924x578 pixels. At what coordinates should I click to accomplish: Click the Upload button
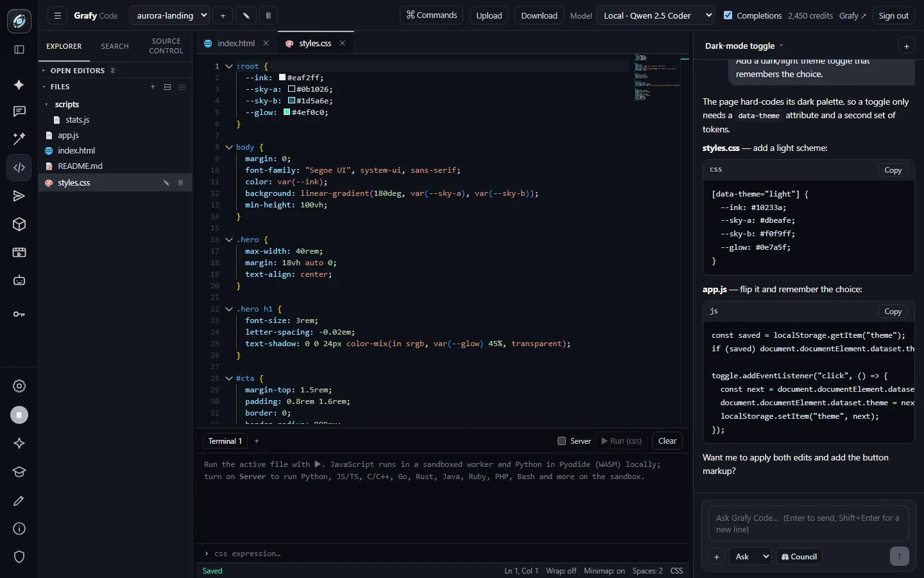(489, 15)
